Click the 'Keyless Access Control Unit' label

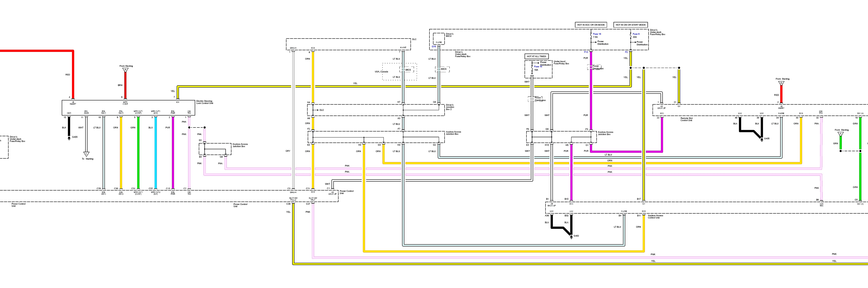(x=655, y=217)
